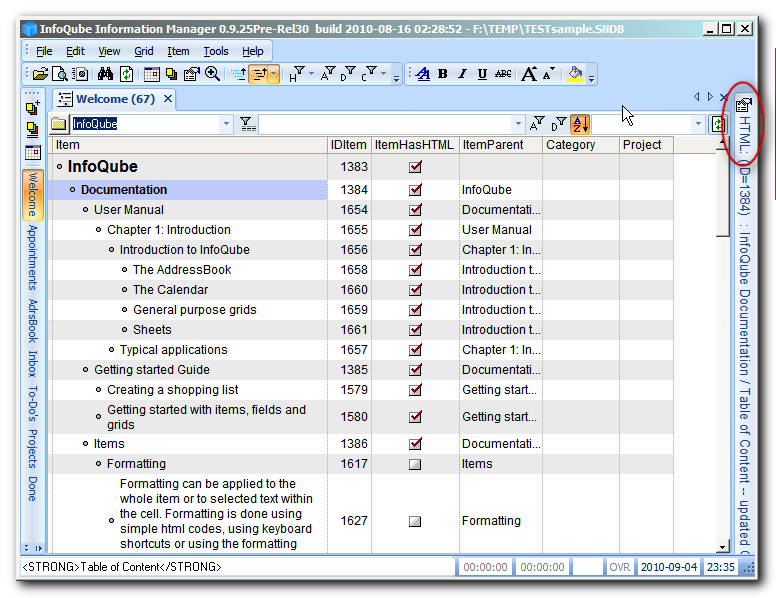Open the C filter dropdown arrow
The image size is (776, 598).
click(384, 74)
